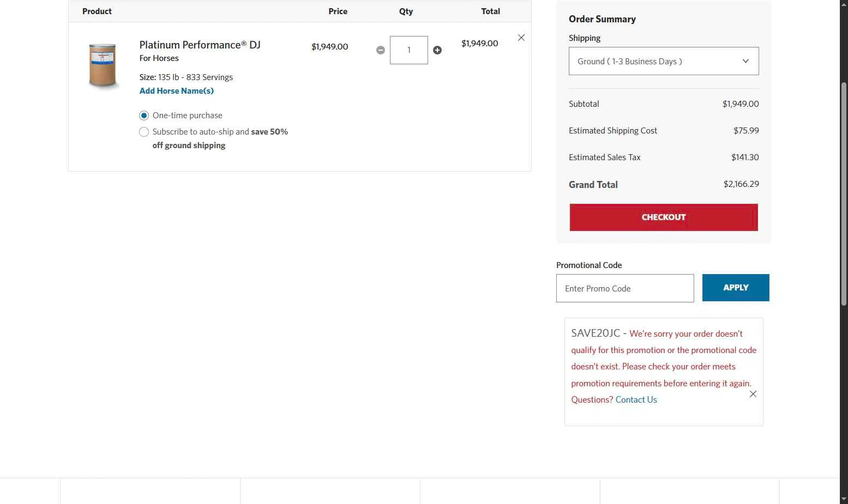This screenshot has width=848, height=504.
Task: Click the red CHECKOUT button
Action: coord(664,217)
